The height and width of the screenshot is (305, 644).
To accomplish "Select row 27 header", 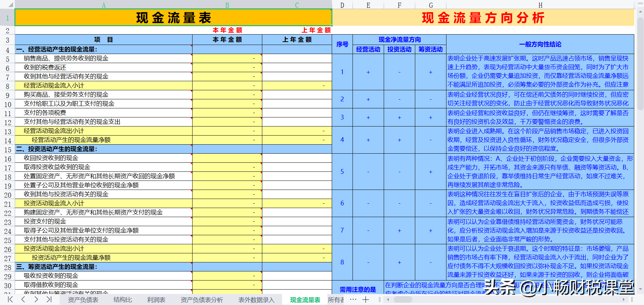I will [7, 258].
